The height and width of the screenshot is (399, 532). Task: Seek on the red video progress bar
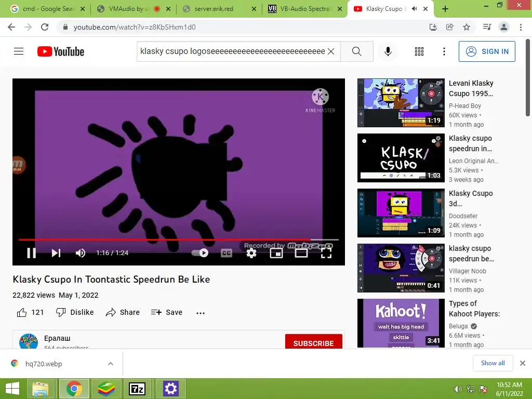[179, 240]
